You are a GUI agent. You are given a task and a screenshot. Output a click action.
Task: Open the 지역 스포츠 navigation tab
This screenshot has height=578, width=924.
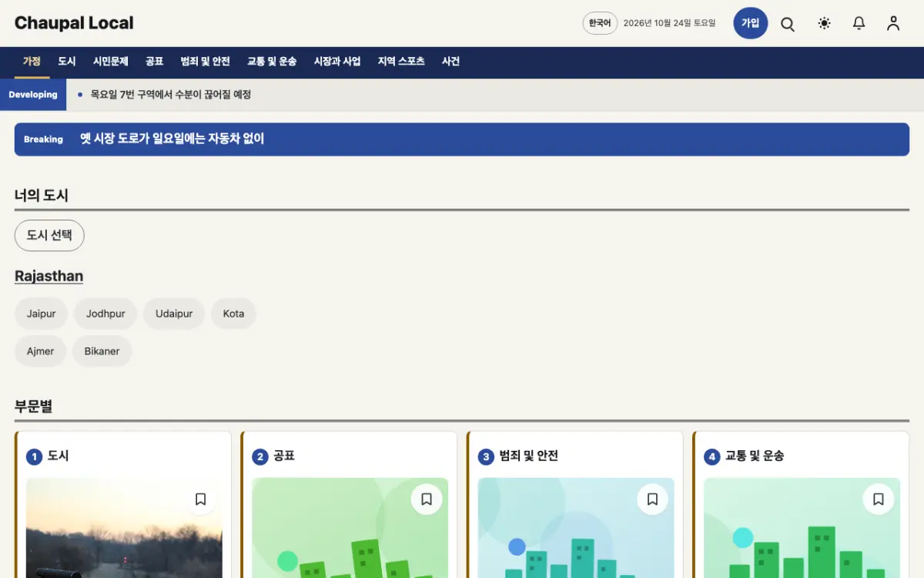click(x=401, y=62)
